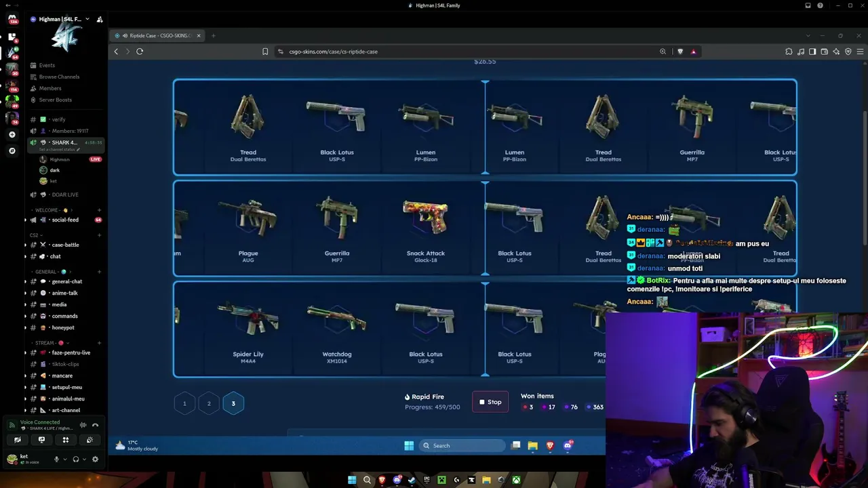
Task: Launch a Discord voice activity
Action: coord(66,440)
